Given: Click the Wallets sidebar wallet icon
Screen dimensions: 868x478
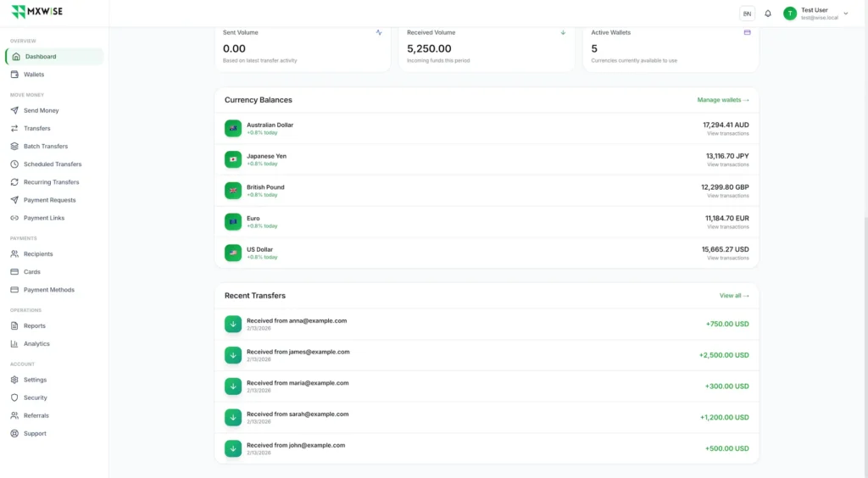Looking at the screenshot, I should [x=14, y=74].
